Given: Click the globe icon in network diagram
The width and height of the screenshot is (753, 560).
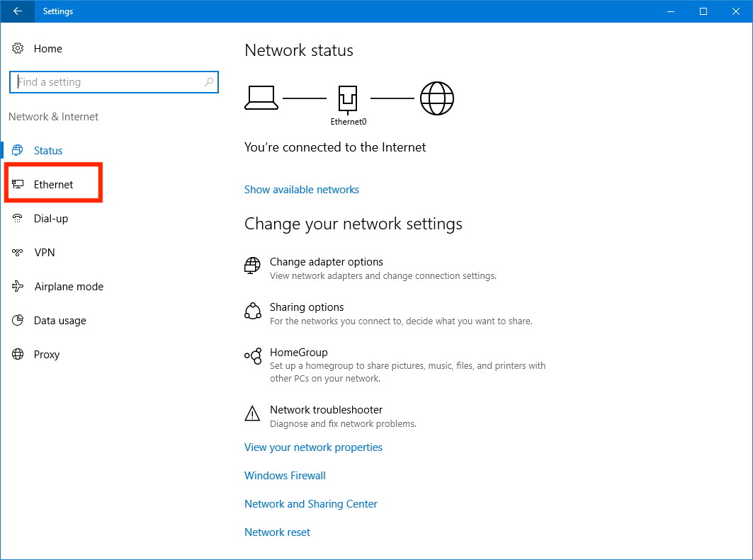Looking at the screenshot, I should coord(436,98).
